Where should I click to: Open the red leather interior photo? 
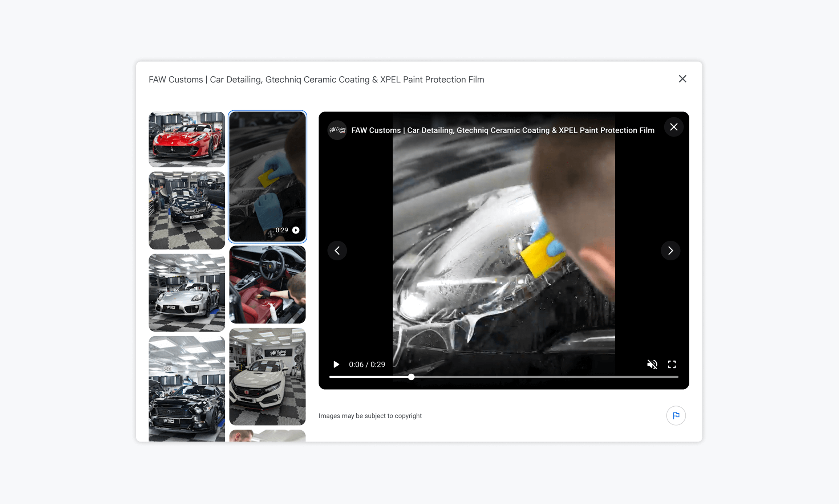[267, 285]
